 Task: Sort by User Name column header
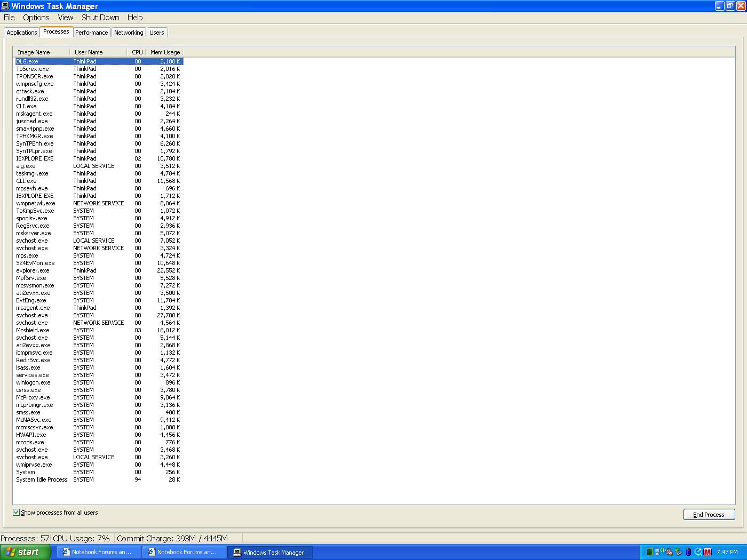pyautogui.click(x=98, y=52)
